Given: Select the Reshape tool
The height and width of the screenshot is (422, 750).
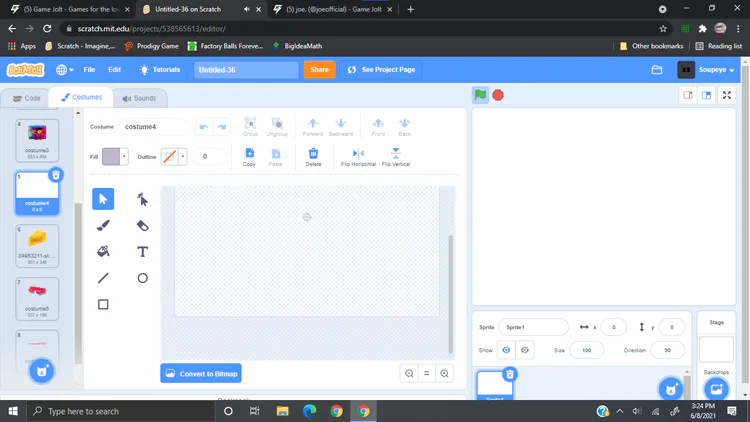Looking at the screenshot, I should [143, 199].
